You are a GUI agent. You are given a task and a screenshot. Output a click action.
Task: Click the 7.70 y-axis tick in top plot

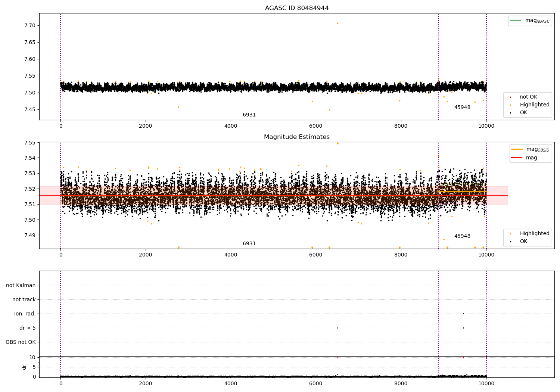click(30, 26)
